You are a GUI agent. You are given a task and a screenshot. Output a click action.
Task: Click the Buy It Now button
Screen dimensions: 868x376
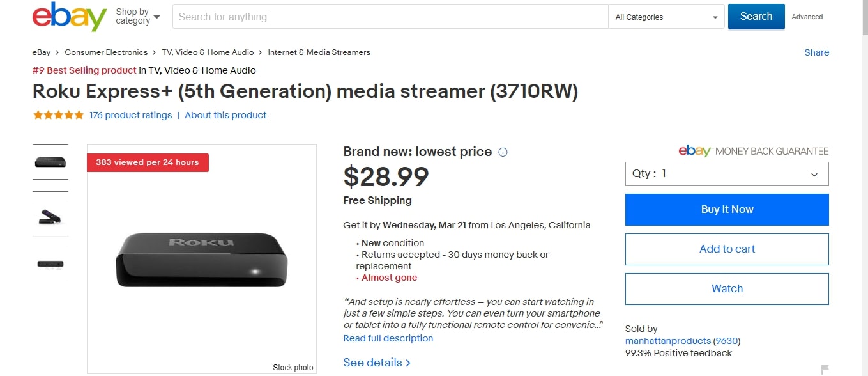(x=727, y=210)
